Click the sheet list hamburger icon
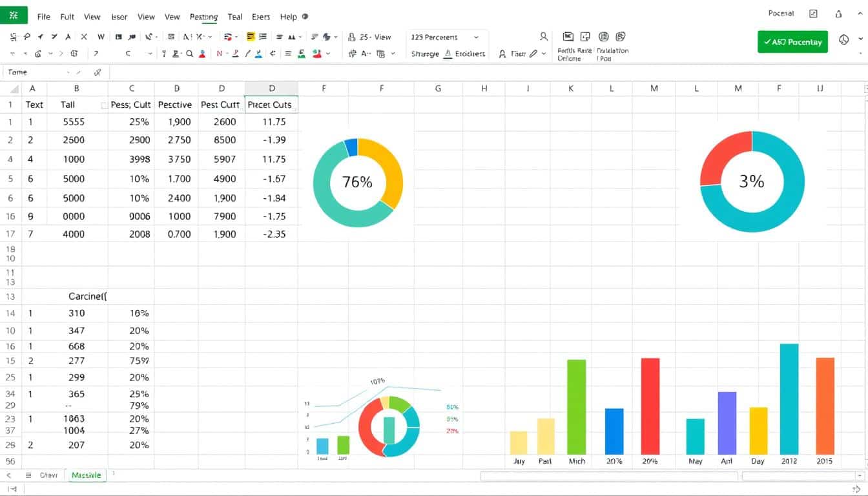 tap(28, 475)
